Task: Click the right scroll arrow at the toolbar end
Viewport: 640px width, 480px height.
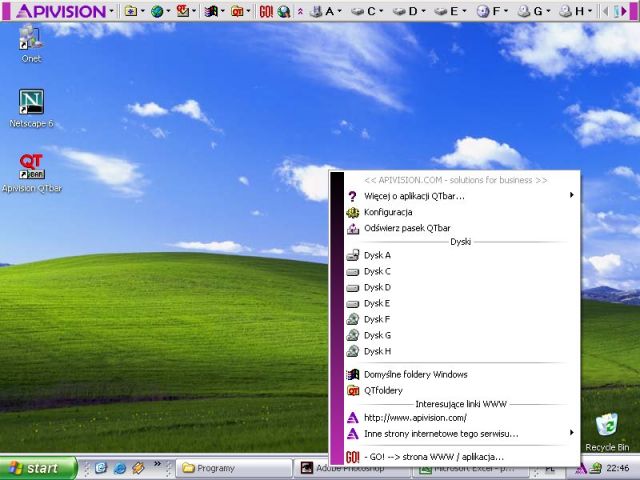Action: [x=622, y=11]
